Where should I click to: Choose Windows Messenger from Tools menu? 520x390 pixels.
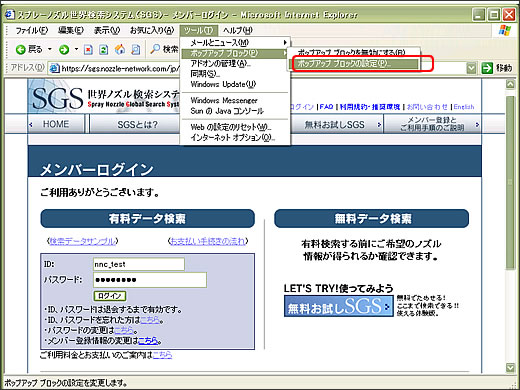coord(235,100)
